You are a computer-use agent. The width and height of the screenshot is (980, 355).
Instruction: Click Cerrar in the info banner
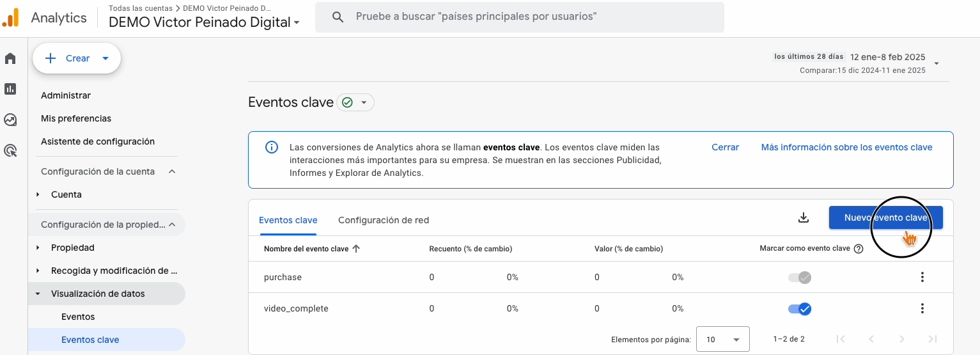pyautogui.click(x=725, y=147)
